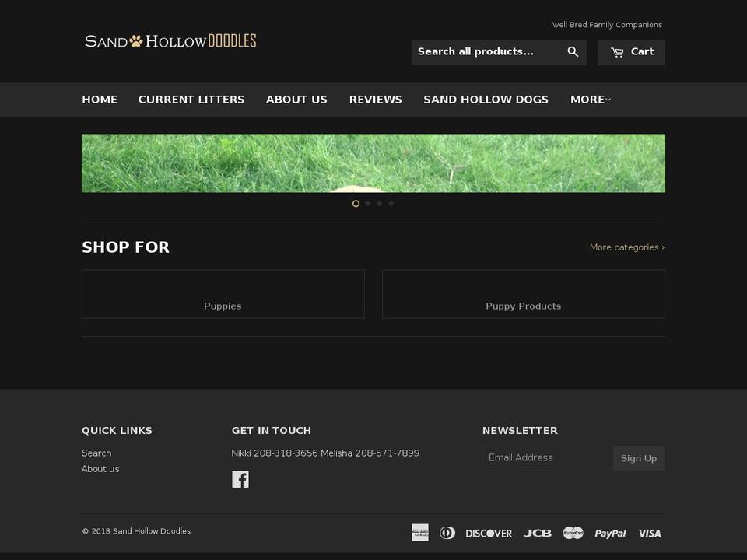Click the Sign Up button
The width and height of the screenshot is (747, 560).
coord(639,458)
